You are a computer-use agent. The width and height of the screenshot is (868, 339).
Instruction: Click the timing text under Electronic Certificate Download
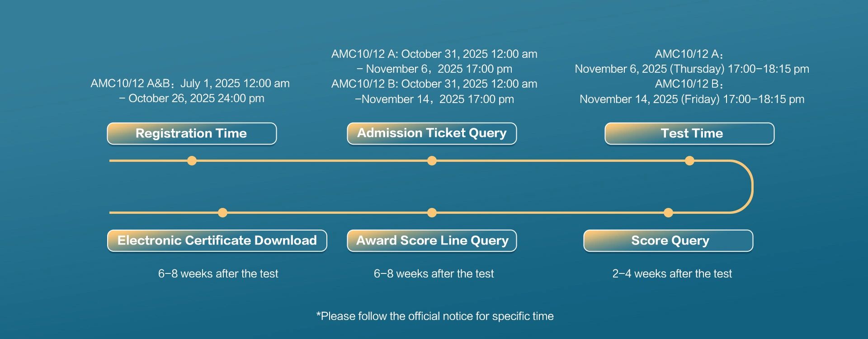(218, 274)
